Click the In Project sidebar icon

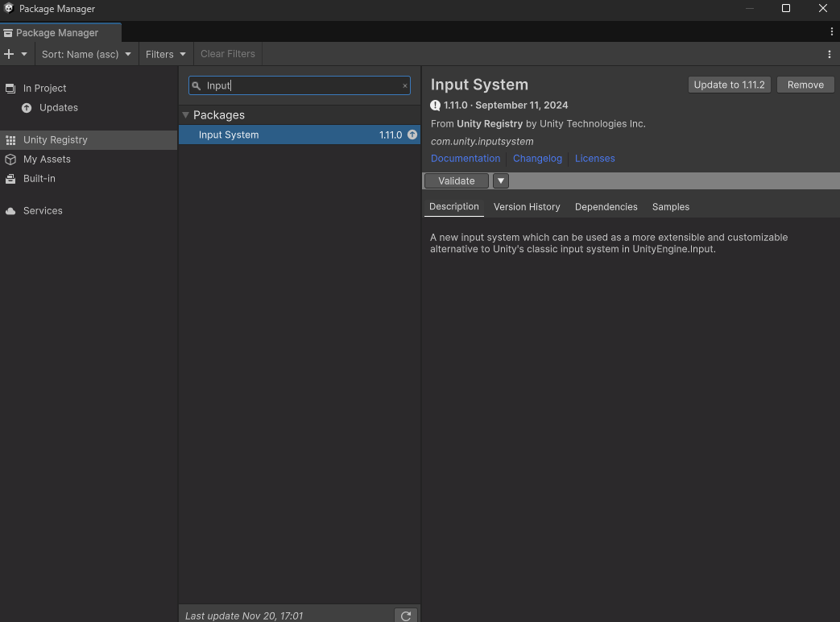point(10,89)
